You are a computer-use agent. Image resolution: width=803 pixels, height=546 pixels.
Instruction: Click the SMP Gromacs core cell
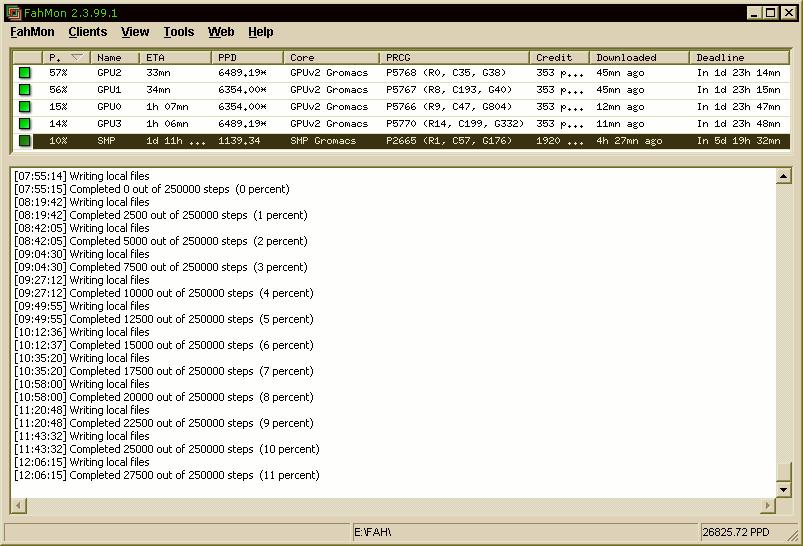coord(323,140)
